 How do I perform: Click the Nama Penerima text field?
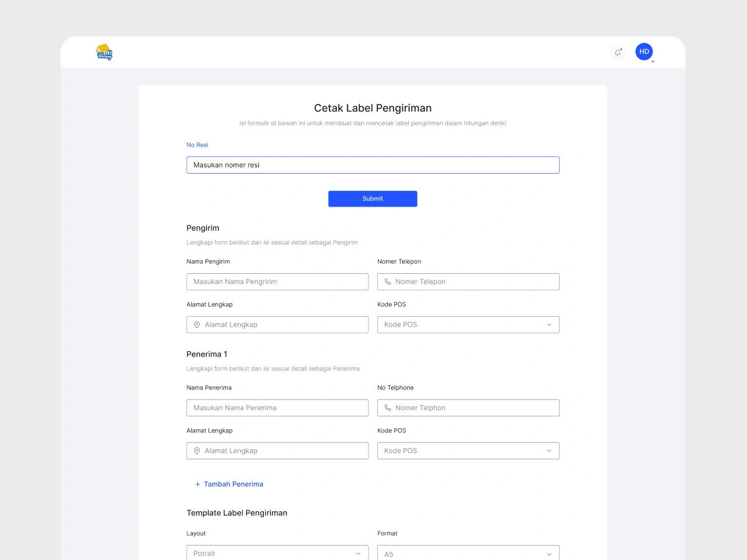[277, 408]
